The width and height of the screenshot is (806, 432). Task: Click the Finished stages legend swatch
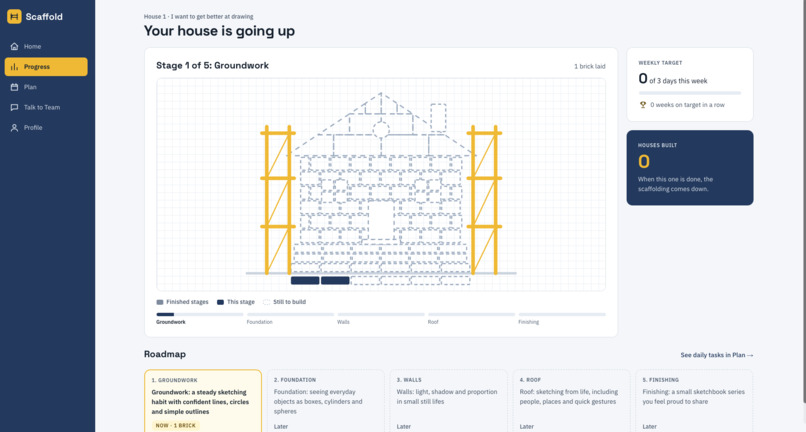[160, 302]
